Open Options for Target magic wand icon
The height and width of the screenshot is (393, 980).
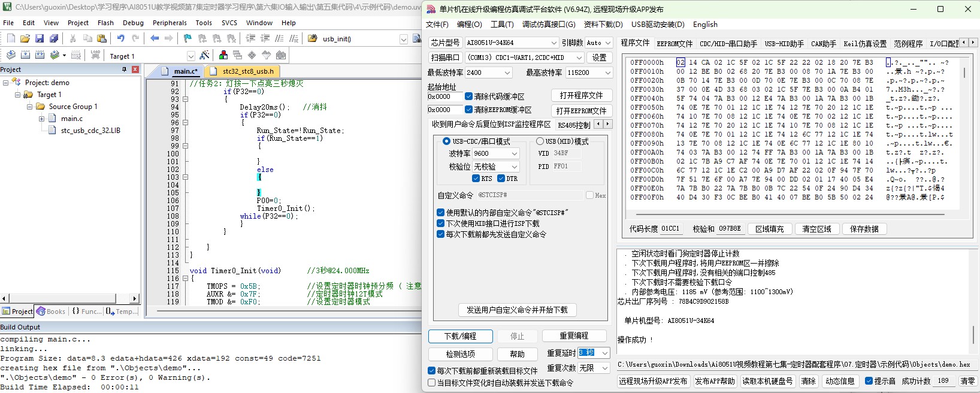pyautogui.click(x=205, y=55)
